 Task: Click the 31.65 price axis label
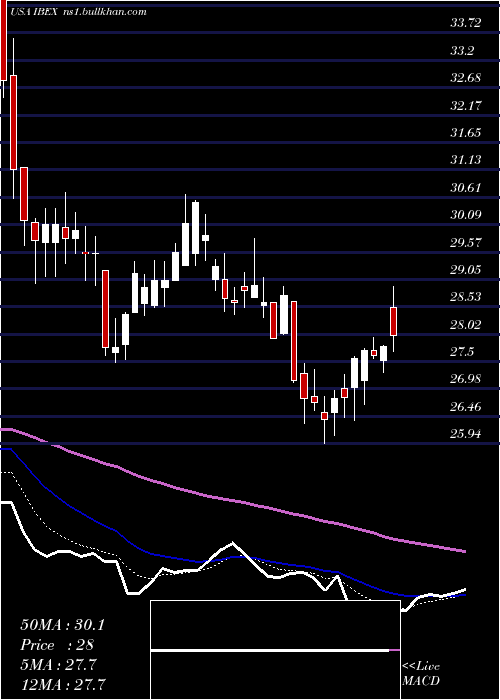click(466, 133)
